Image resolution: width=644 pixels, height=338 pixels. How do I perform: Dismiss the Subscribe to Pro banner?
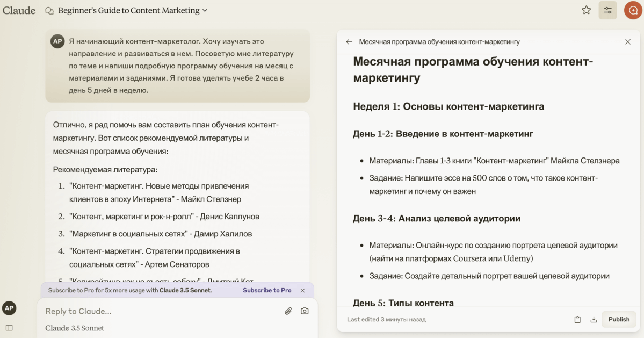pyautogui.click(x=303, y=290)
